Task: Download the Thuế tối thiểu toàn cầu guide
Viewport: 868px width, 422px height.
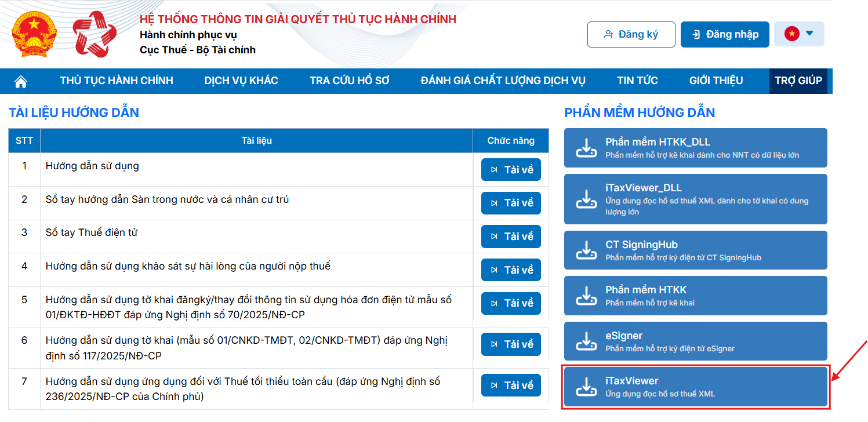Action: click(511, 385)
